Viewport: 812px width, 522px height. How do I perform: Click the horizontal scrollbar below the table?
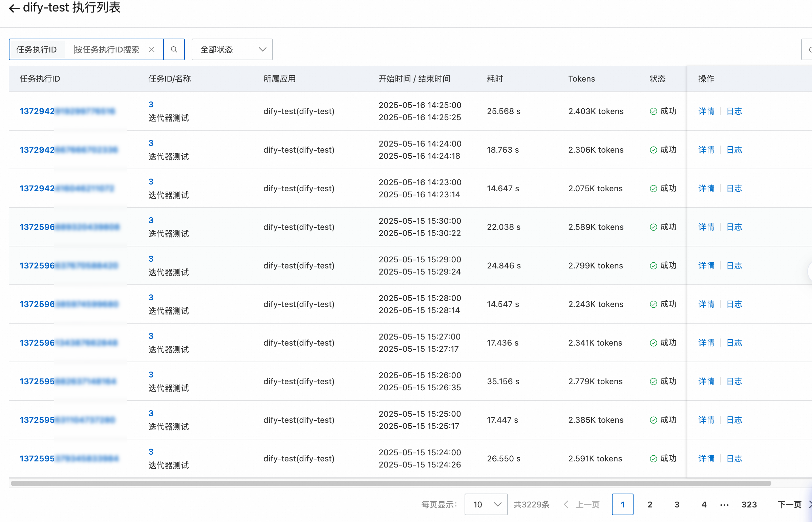pyautogui.click(x=390, y=483)
